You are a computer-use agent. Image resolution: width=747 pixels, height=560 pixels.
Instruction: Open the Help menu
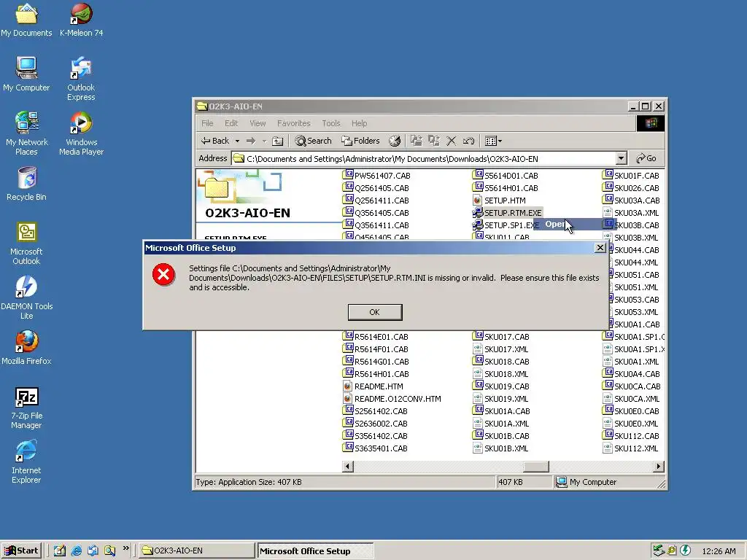coord(359,123)
